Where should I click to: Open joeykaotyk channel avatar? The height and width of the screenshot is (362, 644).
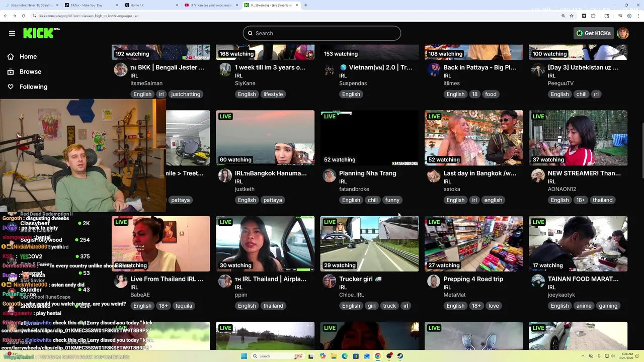tap(538, 281)
